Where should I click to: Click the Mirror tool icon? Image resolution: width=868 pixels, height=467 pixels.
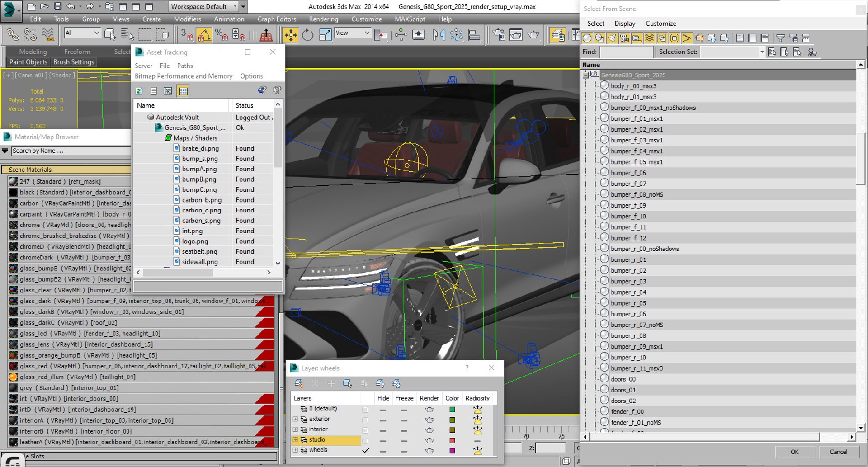[439, 35]
